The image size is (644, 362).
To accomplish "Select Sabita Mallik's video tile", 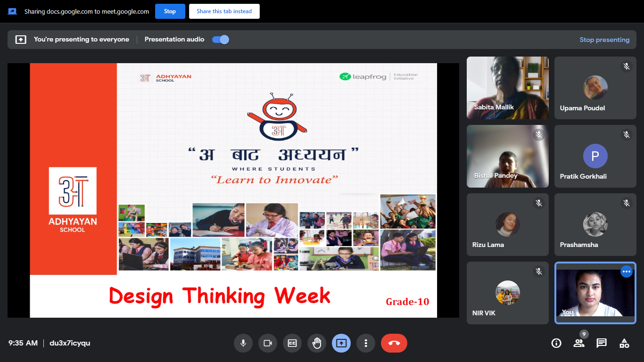I will (x=508, y=88).
